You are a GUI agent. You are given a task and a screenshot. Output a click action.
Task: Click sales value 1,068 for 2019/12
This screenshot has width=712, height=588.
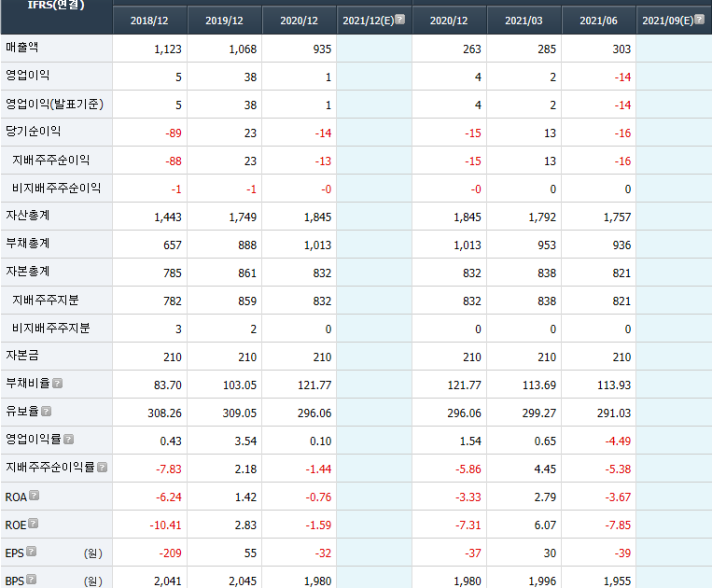(x=243, y=49)
